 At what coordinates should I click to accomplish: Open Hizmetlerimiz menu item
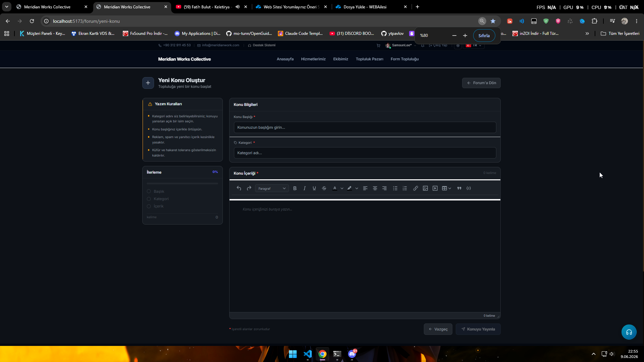[x=313, y=59]
